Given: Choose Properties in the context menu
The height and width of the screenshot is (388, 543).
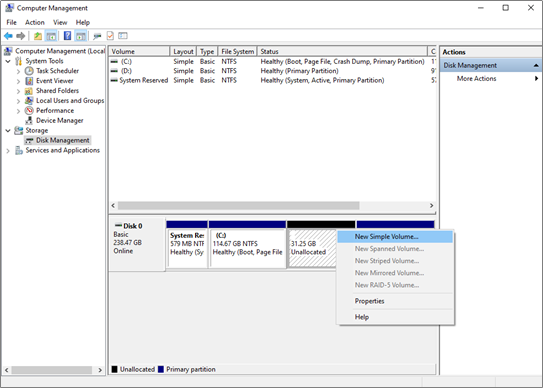Looking at the screenshot, I should [395, 301].
